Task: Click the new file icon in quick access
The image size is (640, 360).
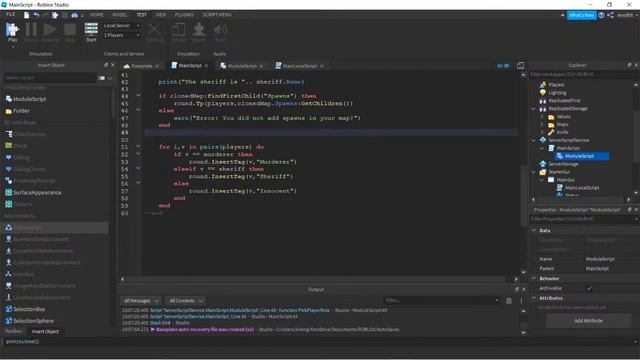Action: tap(26, 15)
